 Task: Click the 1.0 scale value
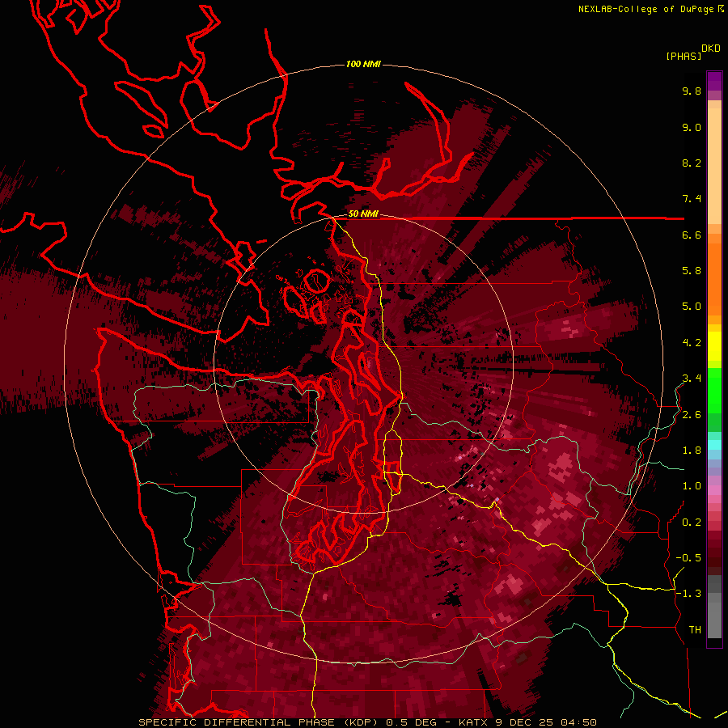[x=692, y=487]
